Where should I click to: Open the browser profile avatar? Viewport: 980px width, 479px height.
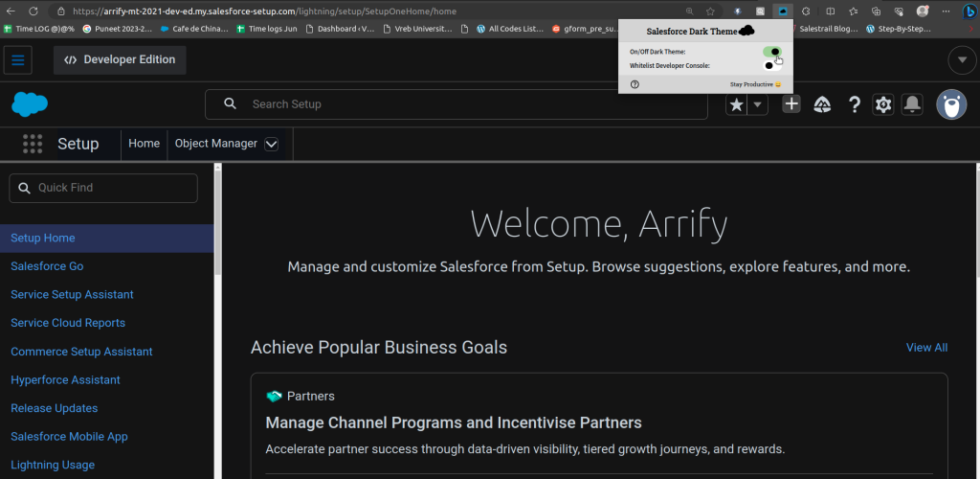(923, 11)
